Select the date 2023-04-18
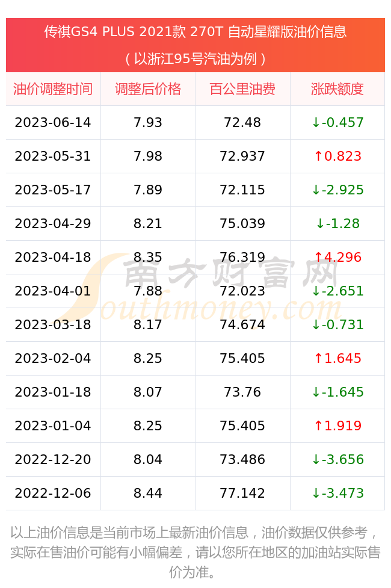 [53, 258]
